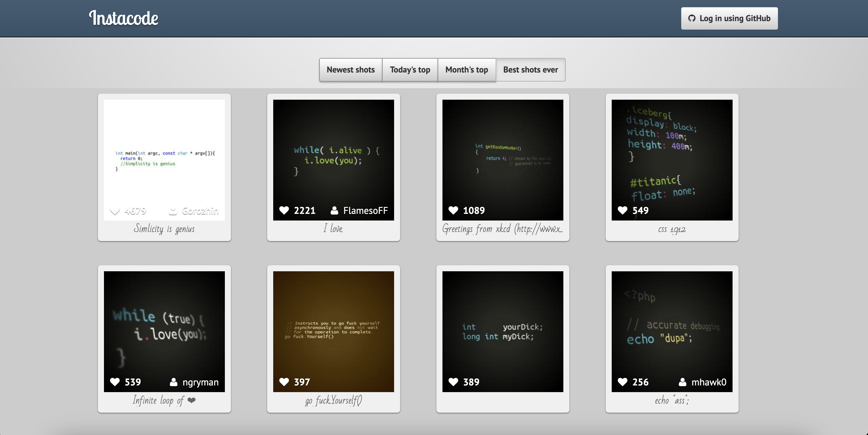Viewport: 868px width, 435px height.
Task: Click the heart on the shot with 389 likes
Action: click(x=453, y=382)
